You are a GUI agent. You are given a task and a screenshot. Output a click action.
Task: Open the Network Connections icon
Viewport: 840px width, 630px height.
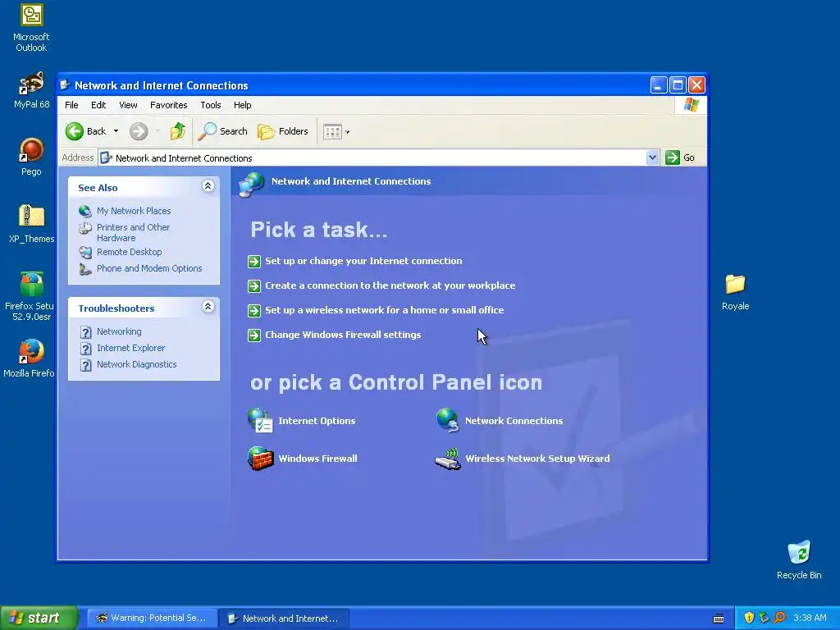447,421
